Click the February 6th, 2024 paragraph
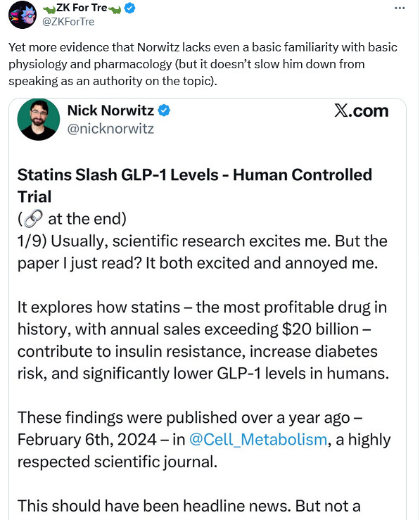Screen dimensions: 420x520 coord(204,440)
